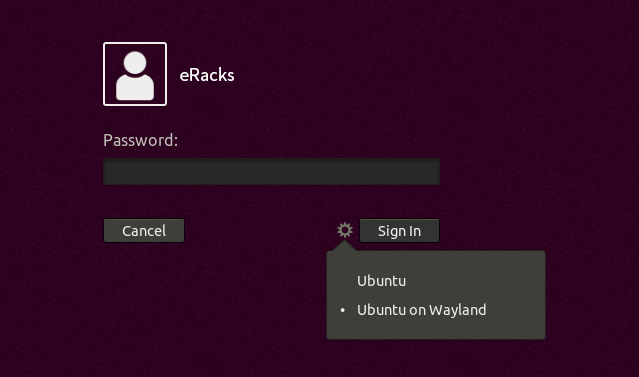This screenshot has width=639, height=377.
Task: Collapse the desktop session dropdown using the gear
Action: click(345, 230)
